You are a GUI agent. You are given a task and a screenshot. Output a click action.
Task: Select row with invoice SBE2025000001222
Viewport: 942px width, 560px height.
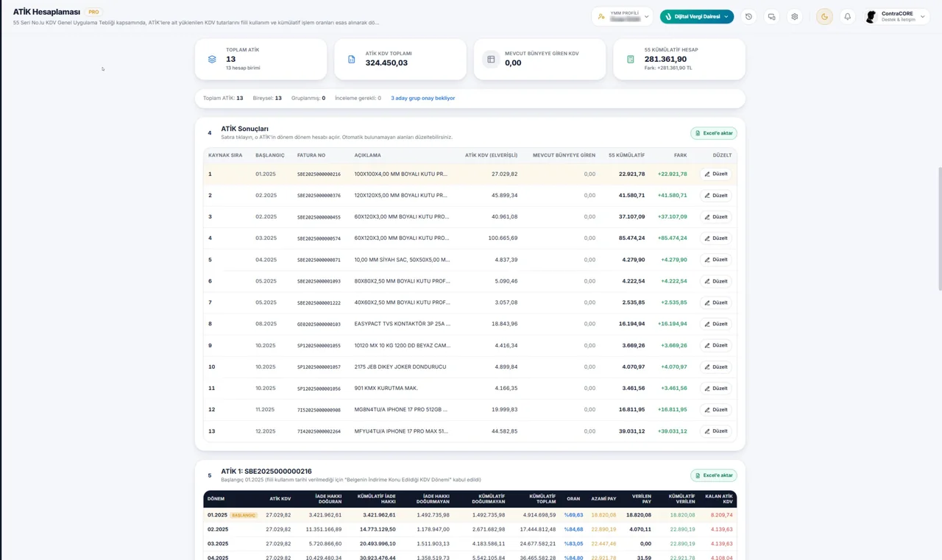point(470,302)
